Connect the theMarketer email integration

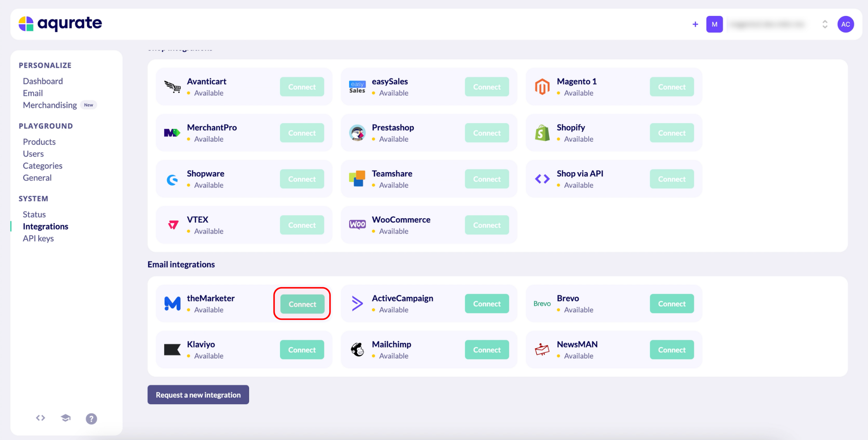pos(302,304)
